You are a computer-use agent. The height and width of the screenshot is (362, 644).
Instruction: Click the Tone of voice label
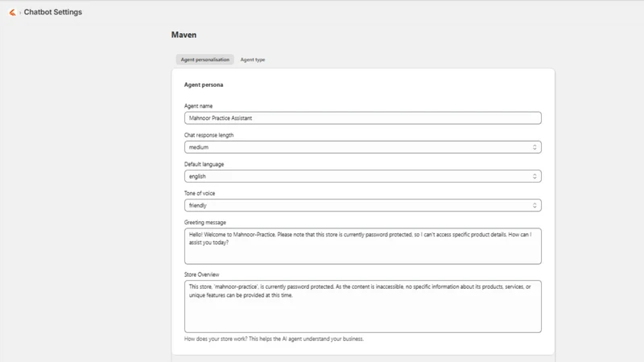point(200,193)
